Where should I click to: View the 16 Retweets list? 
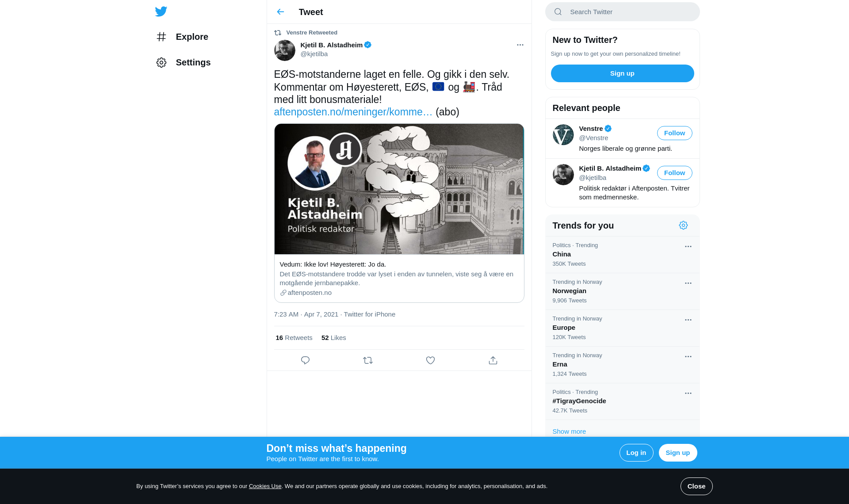coord(294,338)
